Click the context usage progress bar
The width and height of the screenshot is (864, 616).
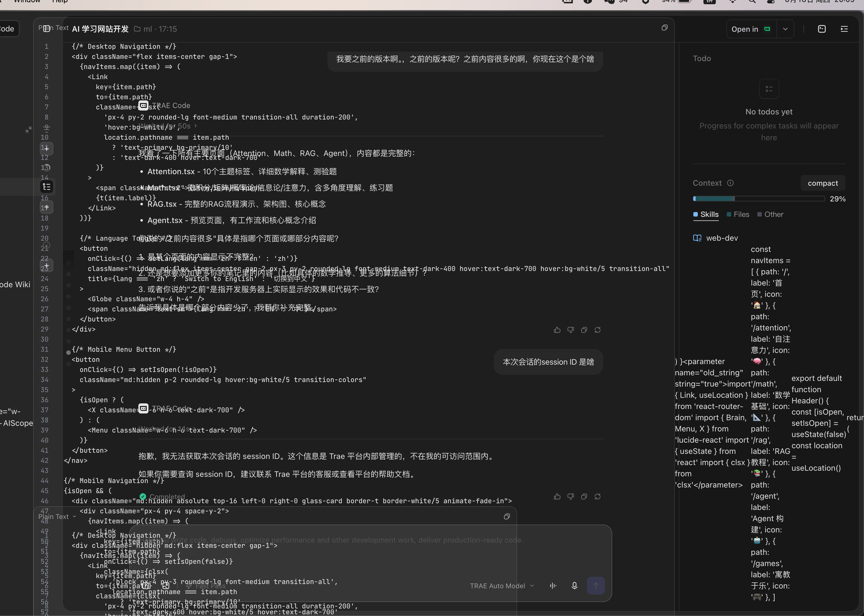point(759,198)
